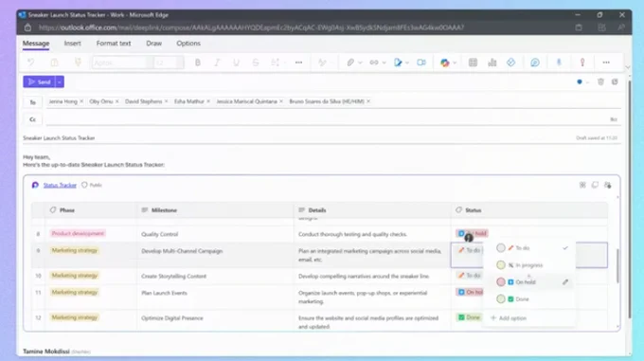Click the Done status tag in row 12
Screen dimensions: 644x361
tap(469, 317)
